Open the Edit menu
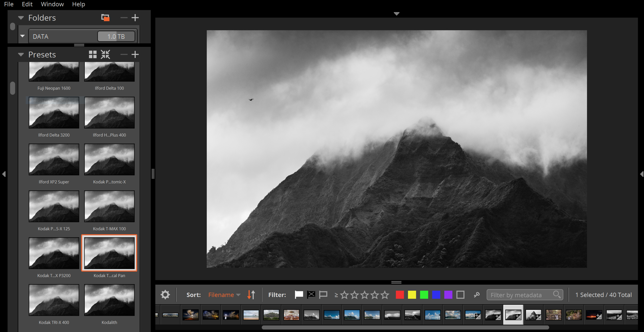644x332 pixels. [x=27, y=4]
